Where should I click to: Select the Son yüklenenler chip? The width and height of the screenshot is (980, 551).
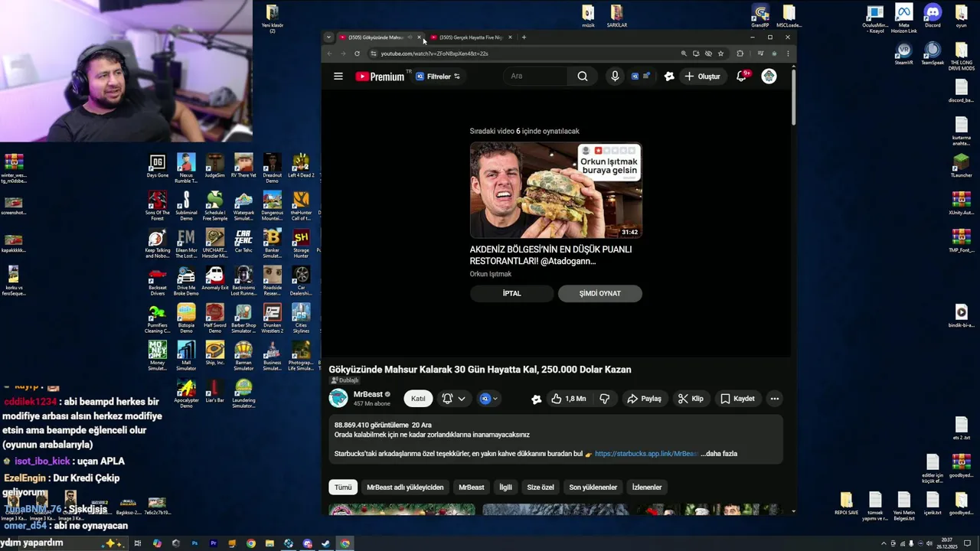(593, 487)
